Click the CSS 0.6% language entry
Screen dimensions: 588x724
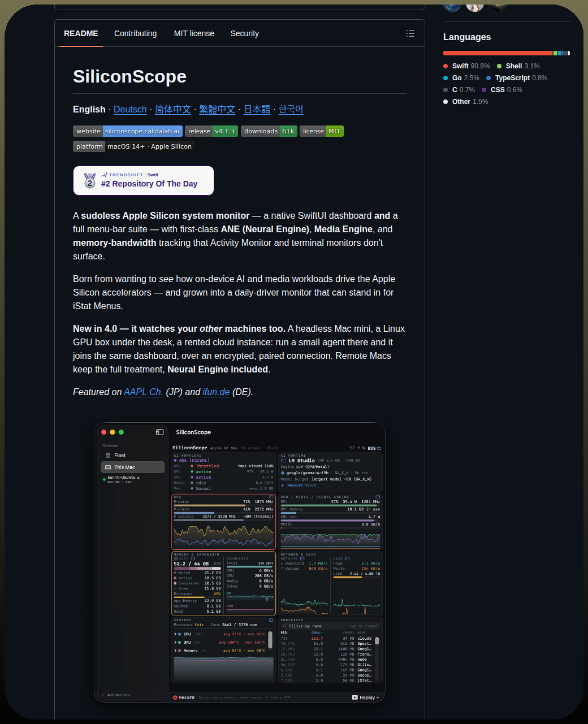click(502, 90)
